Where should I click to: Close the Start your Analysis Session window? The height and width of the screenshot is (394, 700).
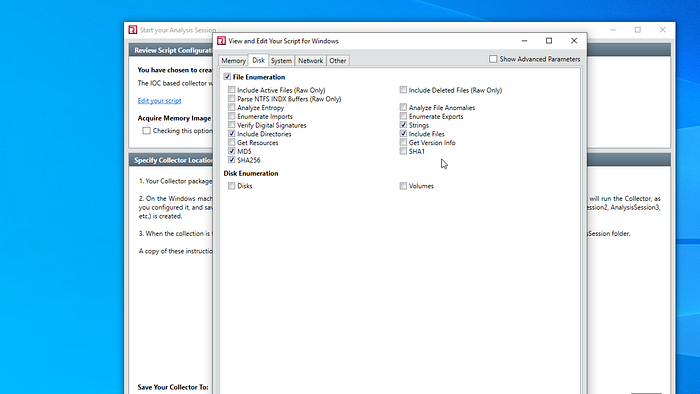[x=663, y=30]
